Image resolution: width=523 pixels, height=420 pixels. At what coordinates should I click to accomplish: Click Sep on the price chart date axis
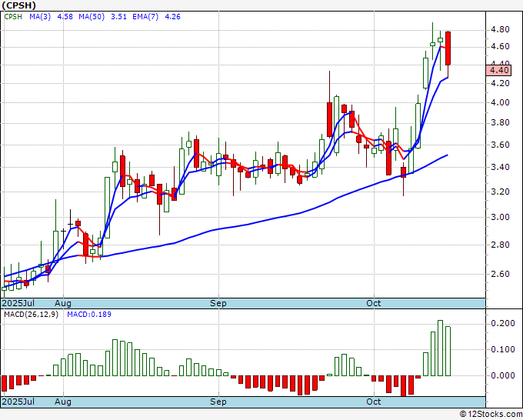coord(218,303)
